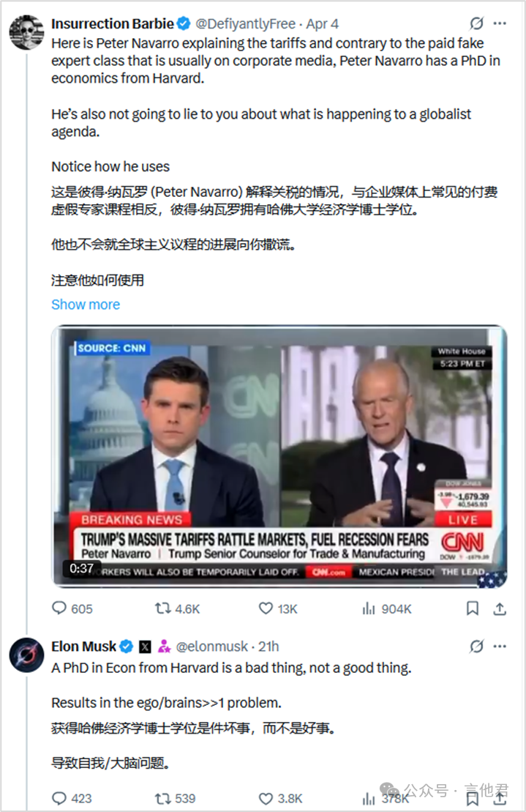Expand the post with Show more

coord(86,305)
